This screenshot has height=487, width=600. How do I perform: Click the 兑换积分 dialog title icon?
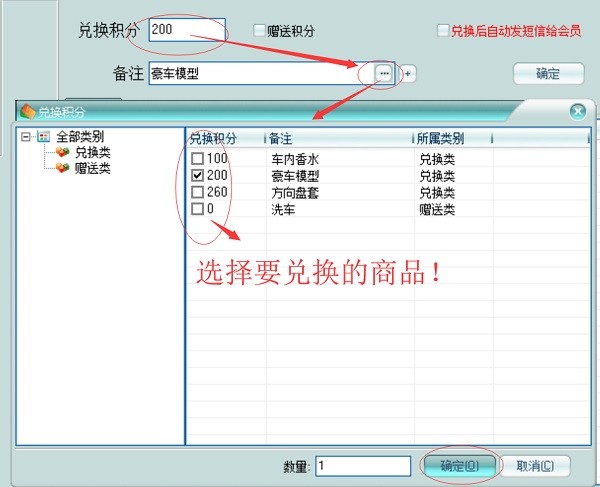click(28, 112)
